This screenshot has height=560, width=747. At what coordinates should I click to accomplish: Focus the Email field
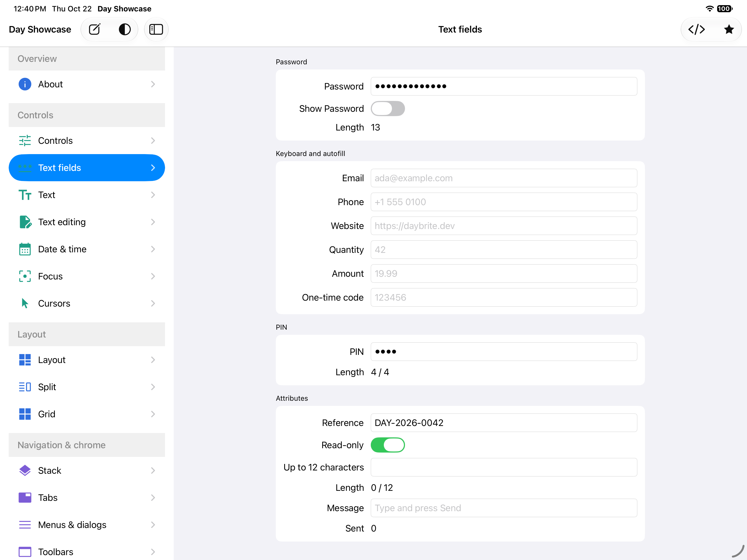click(504, 178)
